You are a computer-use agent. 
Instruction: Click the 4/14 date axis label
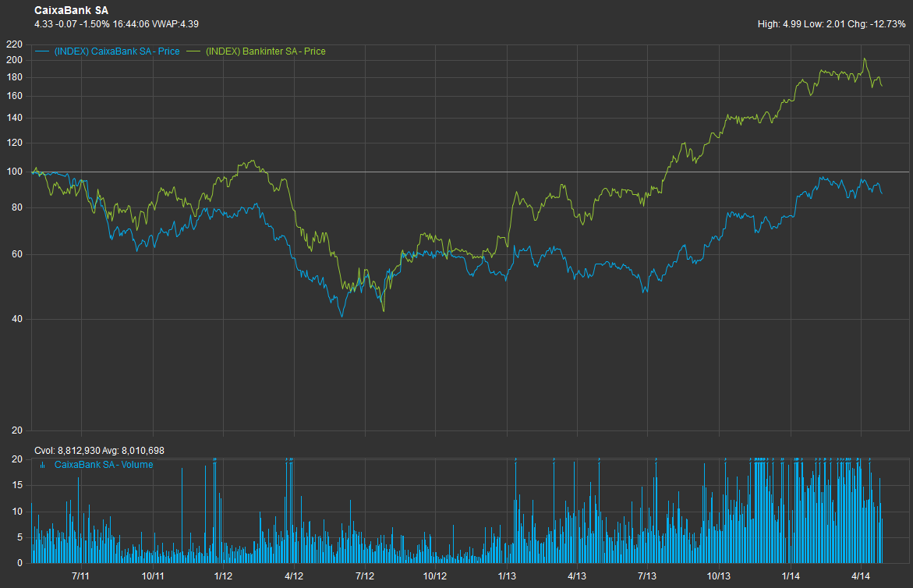861,576
